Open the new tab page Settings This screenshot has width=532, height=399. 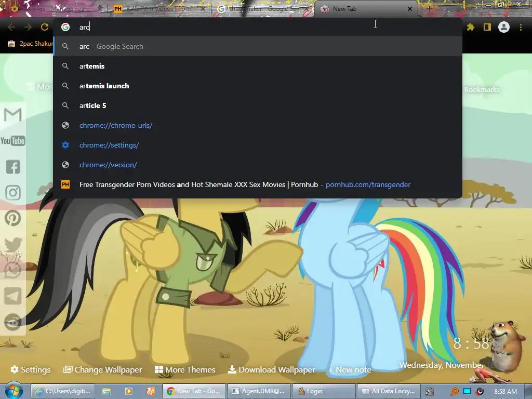(x=31, y=369)
